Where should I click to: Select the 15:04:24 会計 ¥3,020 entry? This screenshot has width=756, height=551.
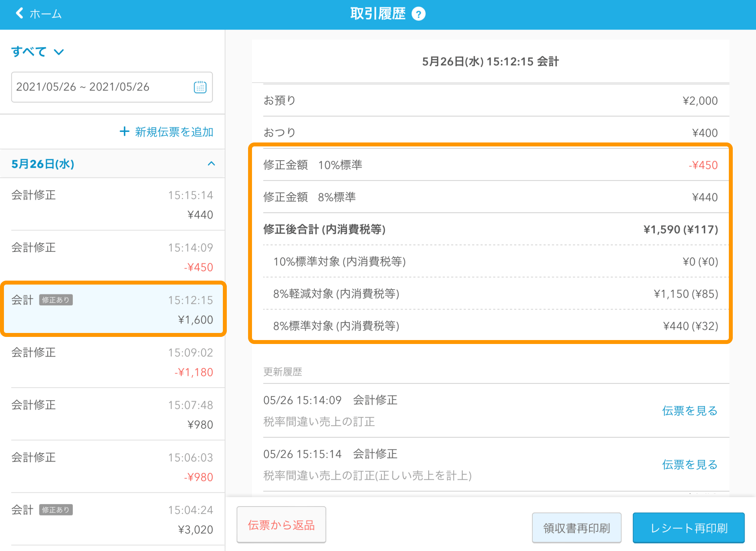click(x=112, y=519)
